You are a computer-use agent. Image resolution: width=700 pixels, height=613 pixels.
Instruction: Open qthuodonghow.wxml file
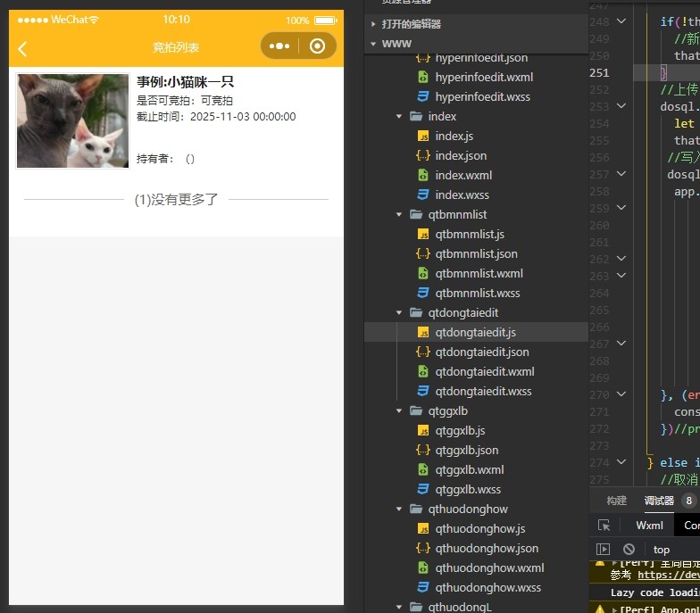coord(489,567)
